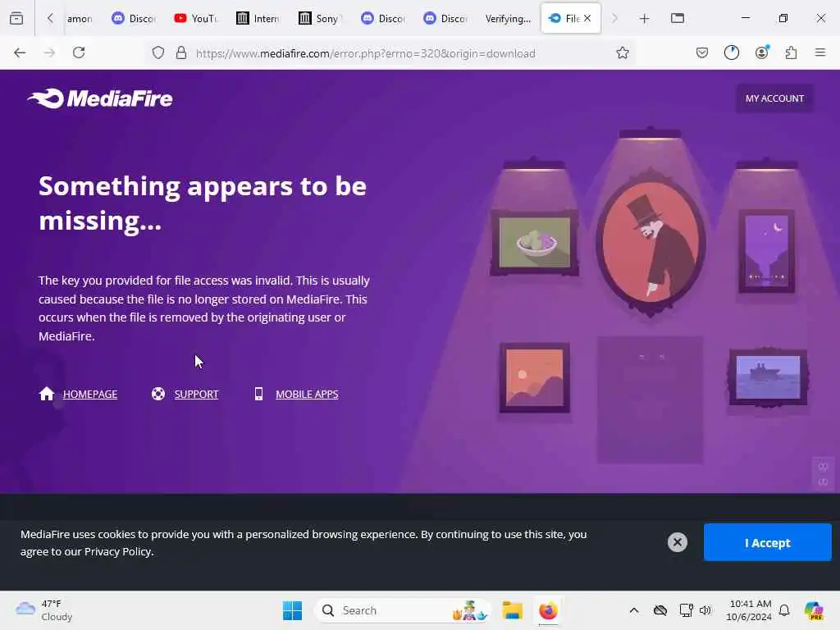Click the MediaFire logo

tap(100, 98)
